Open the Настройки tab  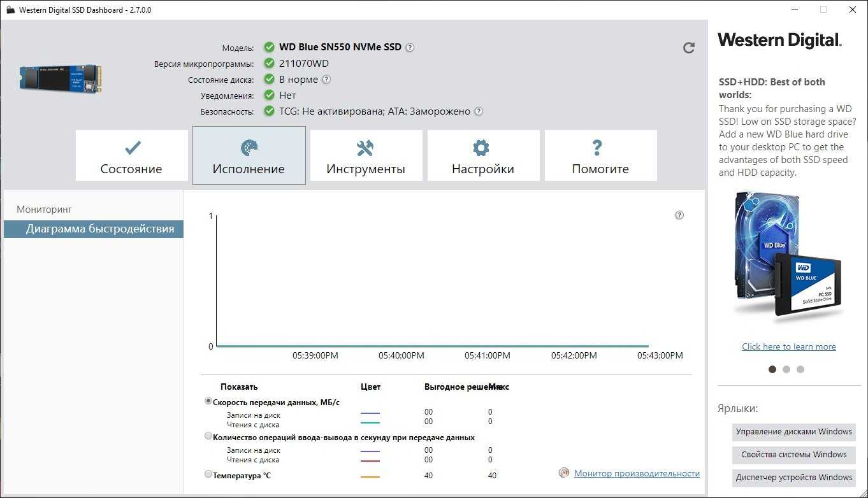point(483,156)
